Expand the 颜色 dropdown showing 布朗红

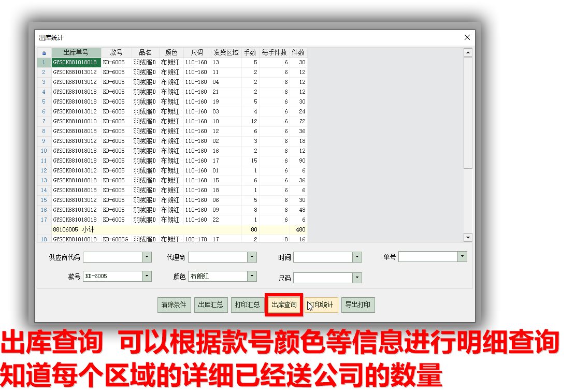point(252,277)
